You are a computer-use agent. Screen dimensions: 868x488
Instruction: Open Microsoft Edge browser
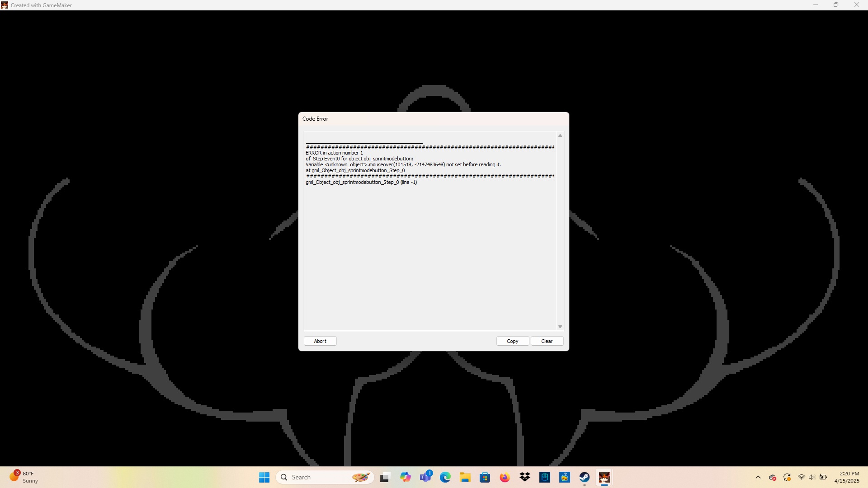pyautogui.click(x=445, y=477)
